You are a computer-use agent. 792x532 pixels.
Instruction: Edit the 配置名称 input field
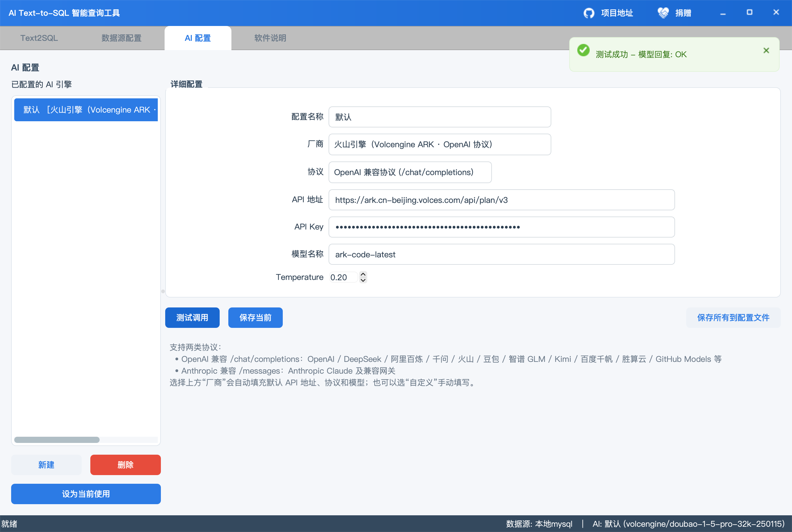click(439, 117)
